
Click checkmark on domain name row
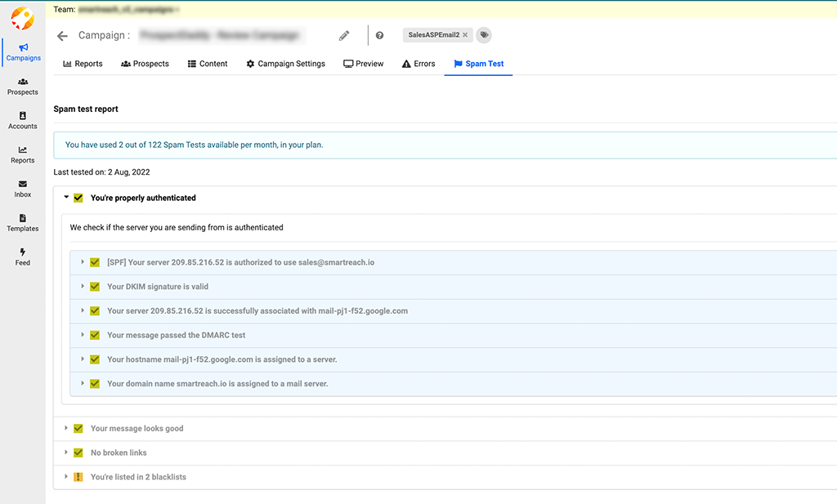coord(95,383)
